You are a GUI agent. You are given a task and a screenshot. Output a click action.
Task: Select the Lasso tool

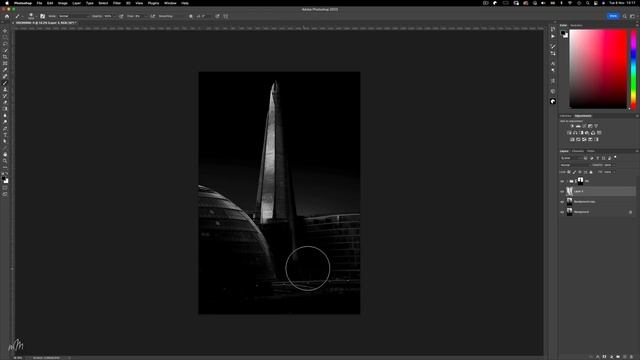pyautogui.click(x=5, y=44)
